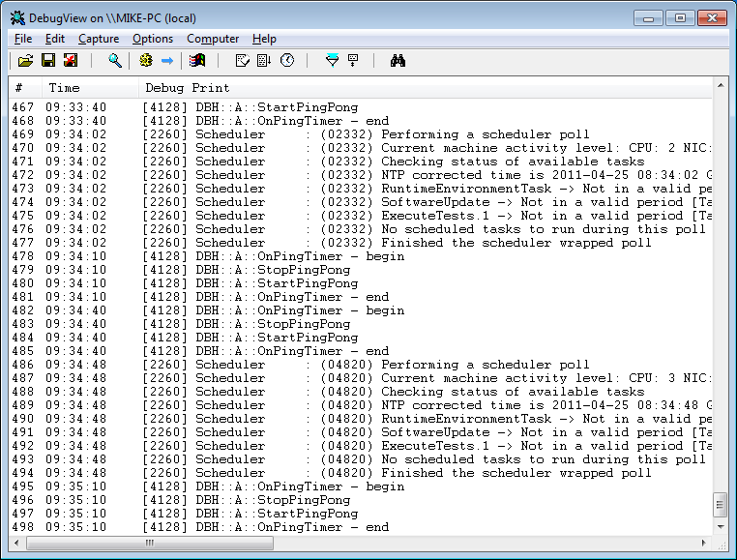Screen dimensions: 737x560
Task: Select row 477 Finished the scheduler wrapped poll
Action: point(360,243)
